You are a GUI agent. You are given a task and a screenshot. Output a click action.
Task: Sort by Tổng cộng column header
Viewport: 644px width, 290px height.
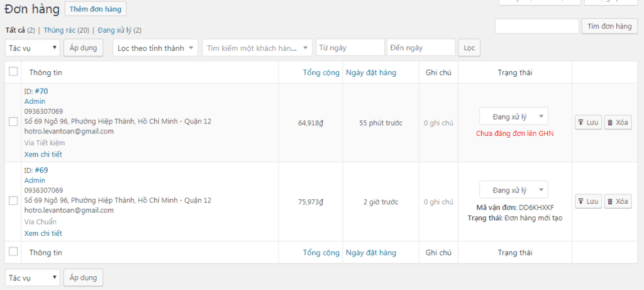[321, 72]
